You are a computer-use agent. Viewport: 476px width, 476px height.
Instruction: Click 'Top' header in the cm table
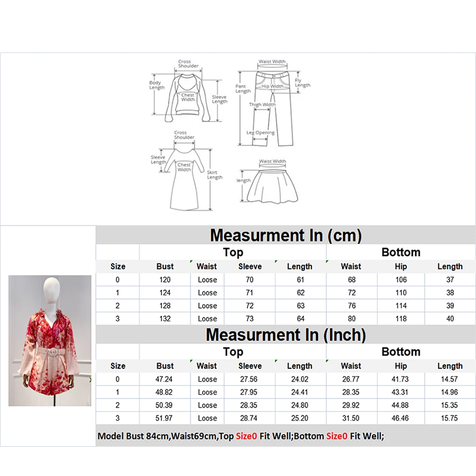coord(233,252)
